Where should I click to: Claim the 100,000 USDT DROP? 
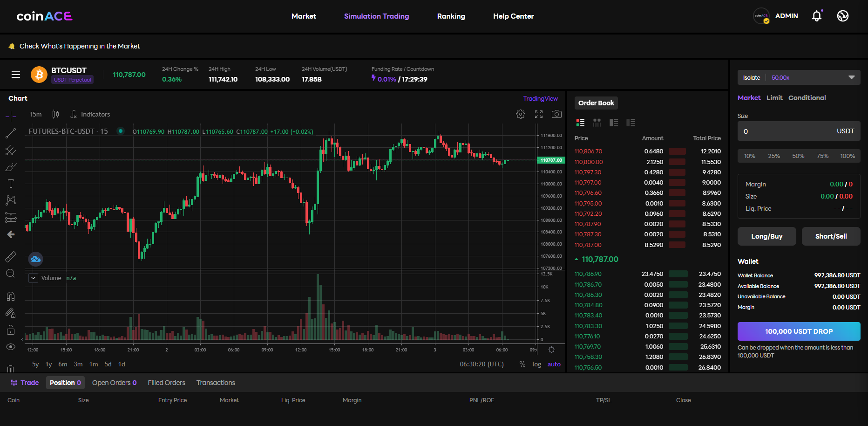click(799, 331)
